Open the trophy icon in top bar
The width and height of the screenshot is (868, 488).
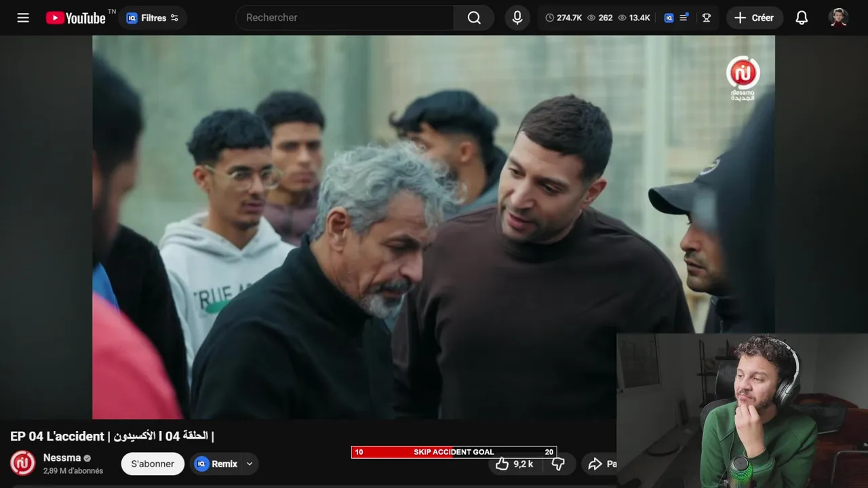coord(706,18)
